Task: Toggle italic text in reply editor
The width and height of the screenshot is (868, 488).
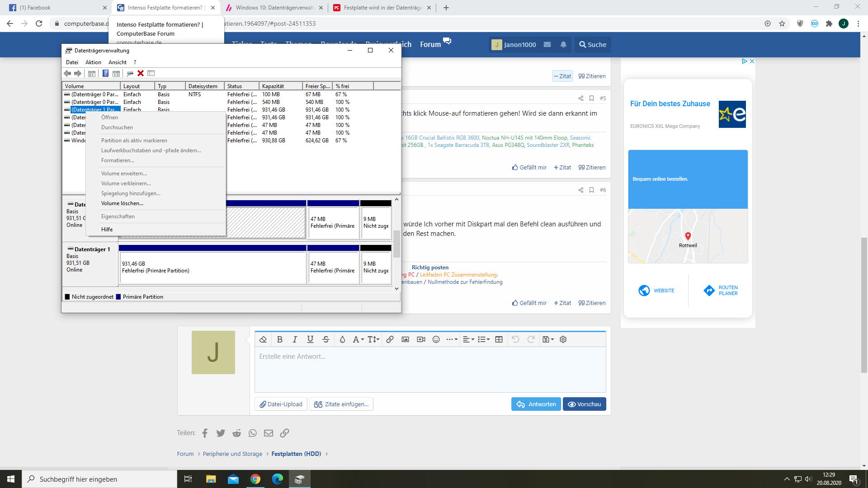Action: (x=295, y=339)
